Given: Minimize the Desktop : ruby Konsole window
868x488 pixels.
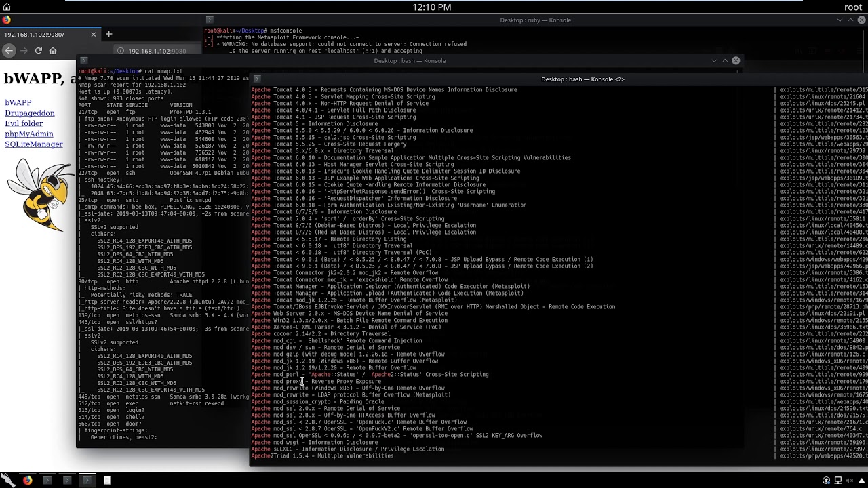Looking at the screenshot, I should [841, 20].
